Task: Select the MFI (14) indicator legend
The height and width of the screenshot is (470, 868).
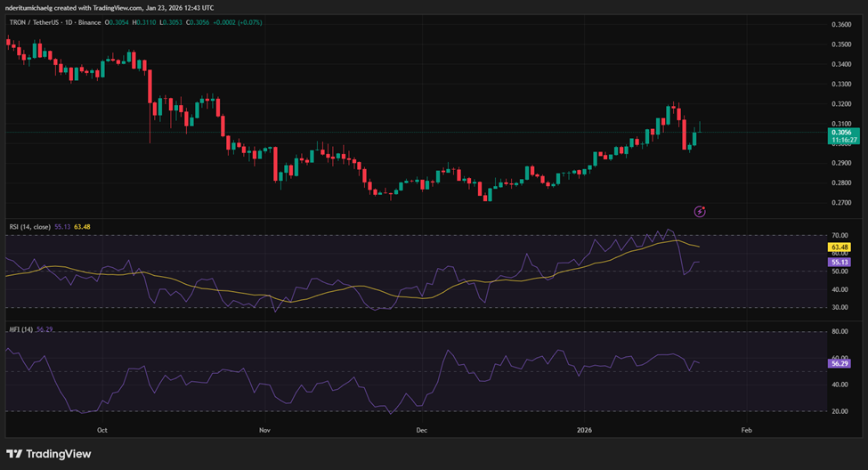Action: pos(20,330)
